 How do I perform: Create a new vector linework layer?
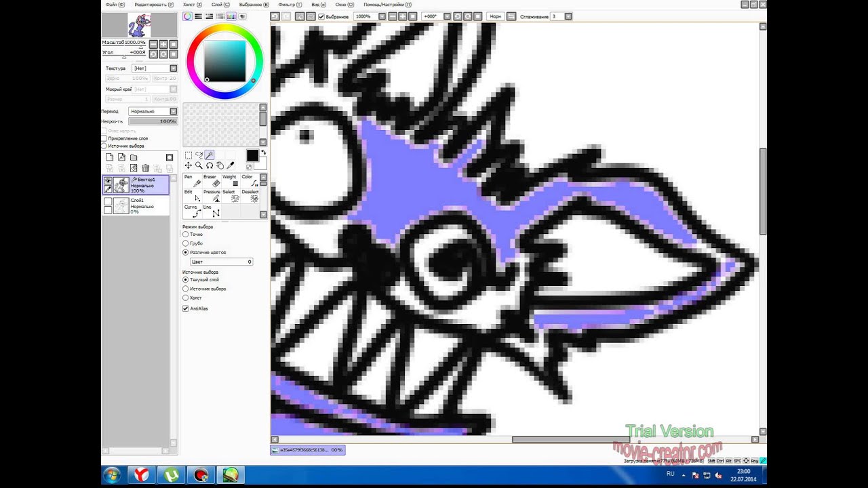(x=121, y=157)
